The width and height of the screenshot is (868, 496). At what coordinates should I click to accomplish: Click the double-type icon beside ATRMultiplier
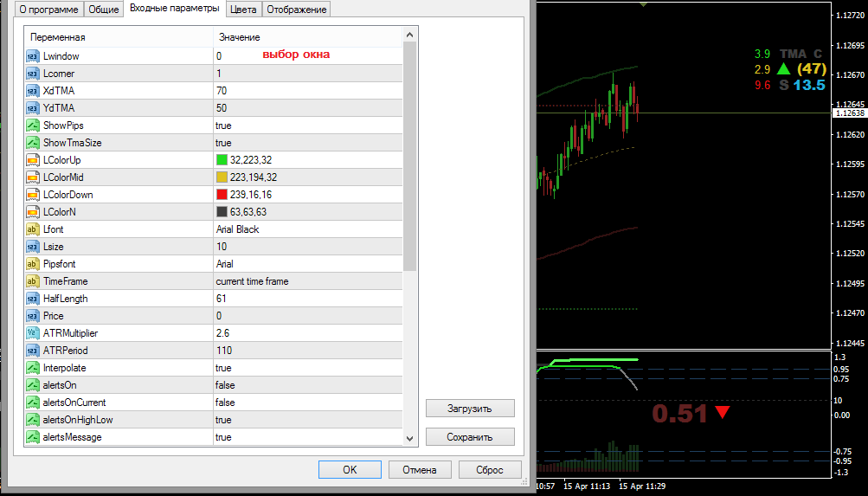pyautogui.click(x=33, y=332)
